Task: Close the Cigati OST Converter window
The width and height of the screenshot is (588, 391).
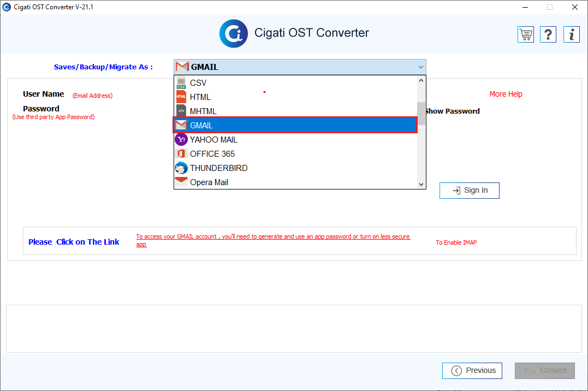Action: tap(574, 7)
